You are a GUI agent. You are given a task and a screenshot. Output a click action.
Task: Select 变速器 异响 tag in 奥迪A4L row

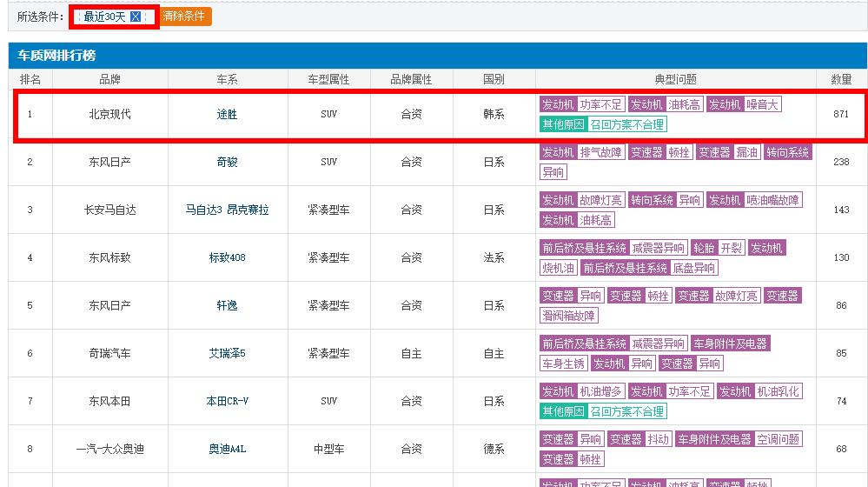coord(572,439)
